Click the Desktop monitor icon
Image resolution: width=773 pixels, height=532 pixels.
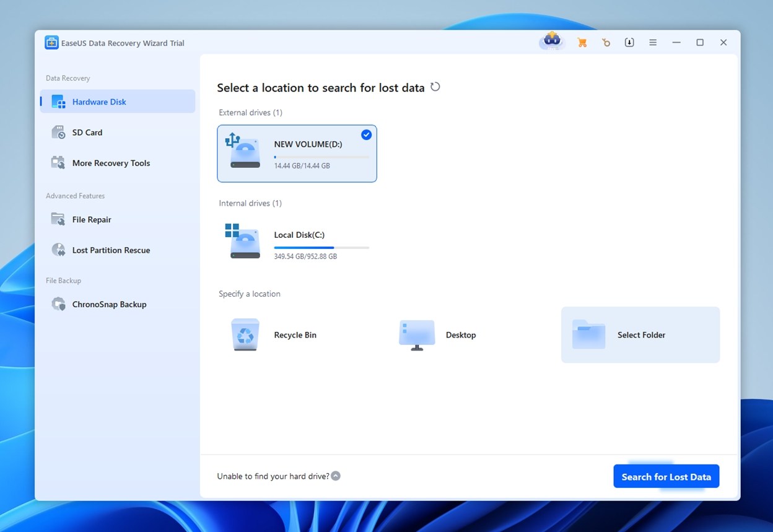tap(417, 335)
